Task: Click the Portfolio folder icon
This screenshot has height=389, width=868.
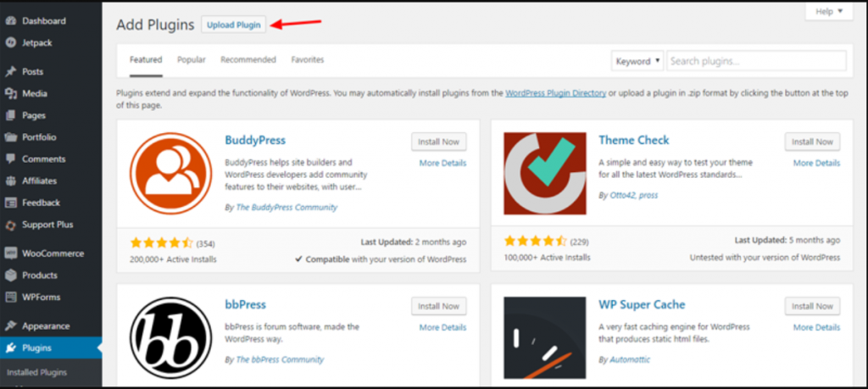Action: tap(10, 137)
